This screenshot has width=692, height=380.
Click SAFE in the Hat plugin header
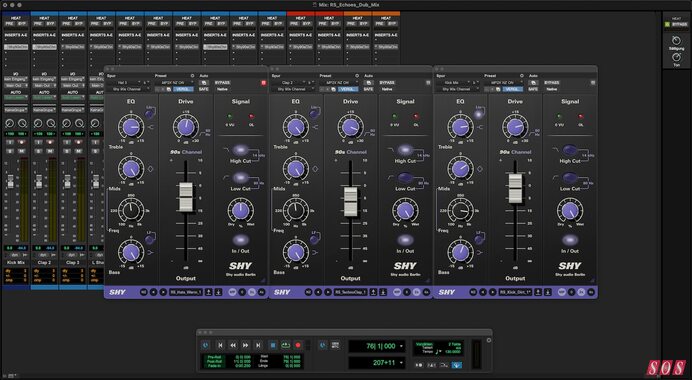point(203,89)
